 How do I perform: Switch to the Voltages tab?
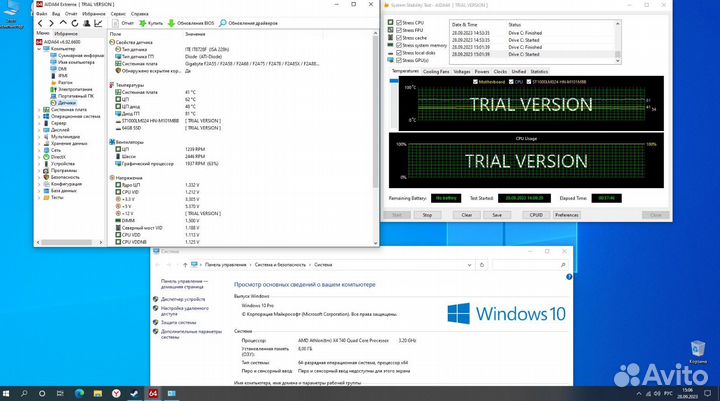(461, 72)
